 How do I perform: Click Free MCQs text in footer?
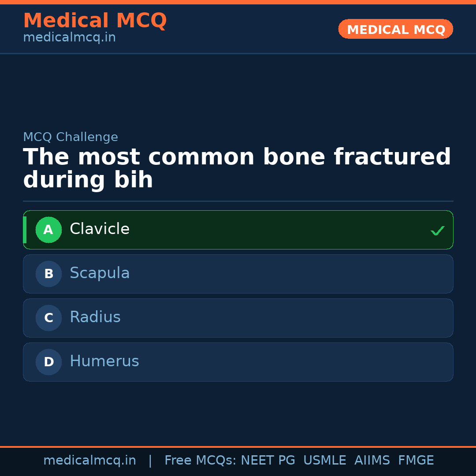point(200,461)
